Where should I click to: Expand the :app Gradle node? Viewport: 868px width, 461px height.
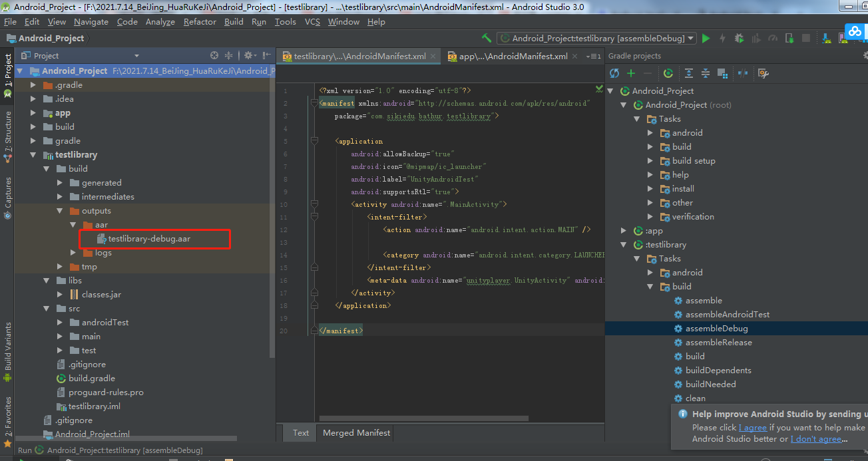[x=624, y=231]
